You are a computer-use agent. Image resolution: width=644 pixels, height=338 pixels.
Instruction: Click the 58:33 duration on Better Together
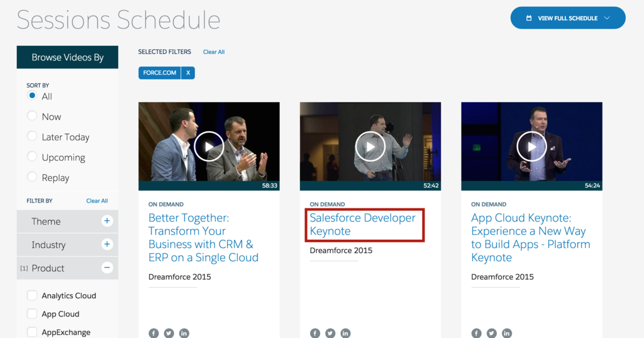point(269,186)
